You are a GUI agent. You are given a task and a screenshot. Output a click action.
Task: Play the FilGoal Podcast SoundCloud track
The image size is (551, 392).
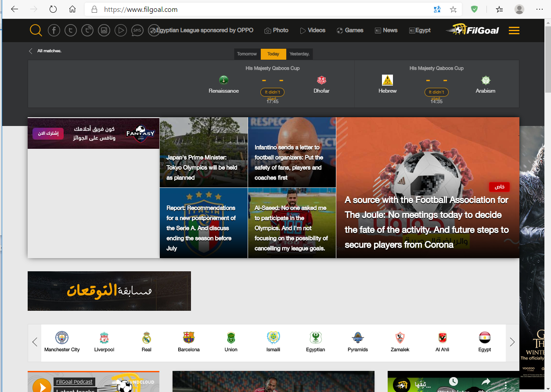click(x=42, y=387)
